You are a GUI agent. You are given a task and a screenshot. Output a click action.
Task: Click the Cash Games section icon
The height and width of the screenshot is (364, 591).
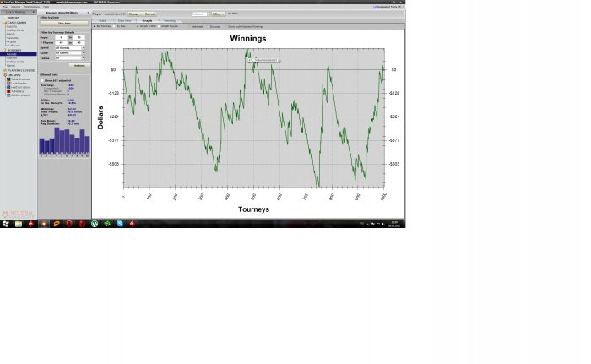point(5,23)
